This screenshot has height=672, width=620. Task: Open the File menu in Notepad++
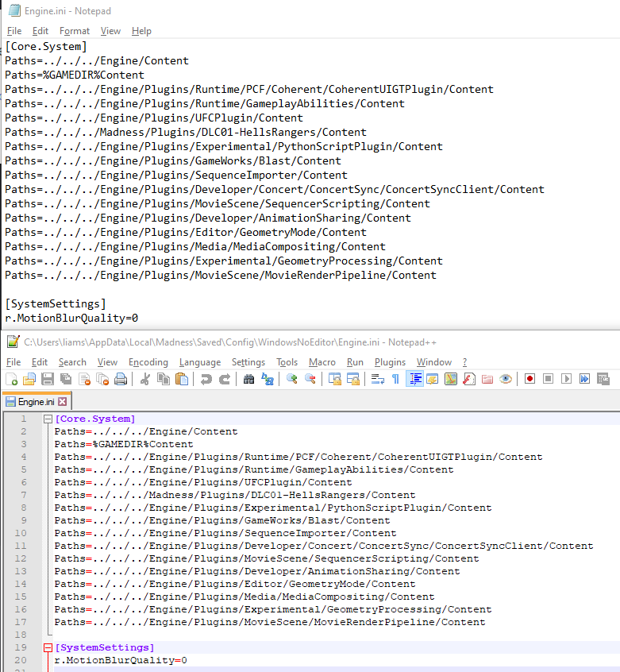pos(13,362)
